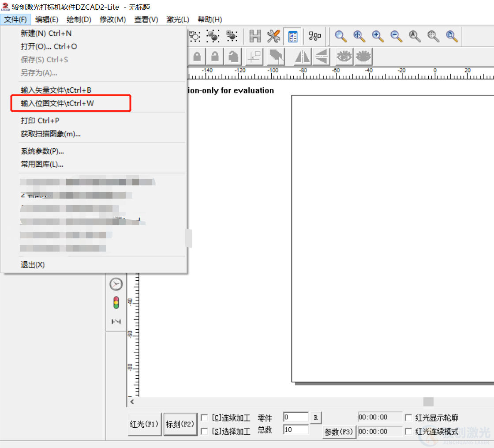The image size is (494, 448).
Task: Choose 新建(N) Ctrl+N from the file menu
Action: pos(94,34)
